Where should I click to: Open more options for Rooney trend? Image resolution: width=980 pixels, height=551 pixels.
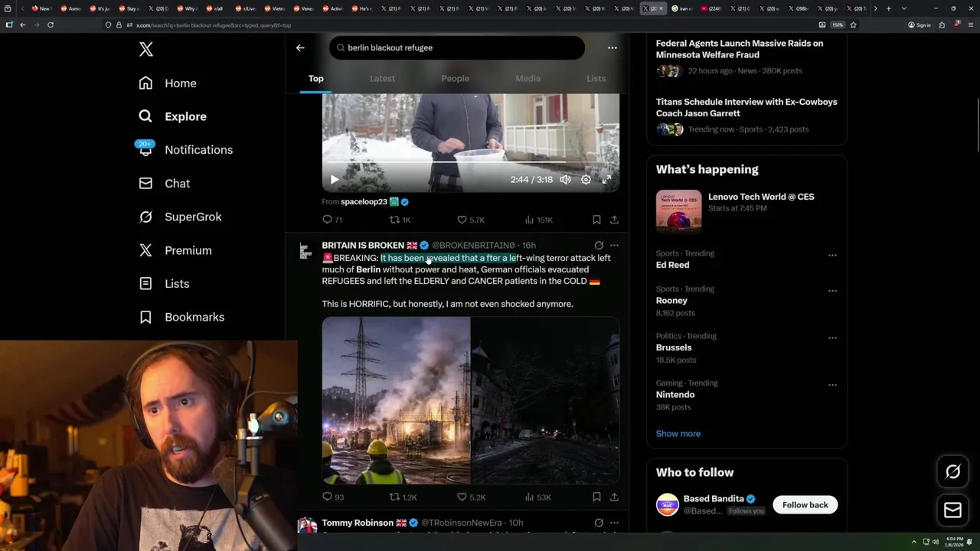point(832,291)
